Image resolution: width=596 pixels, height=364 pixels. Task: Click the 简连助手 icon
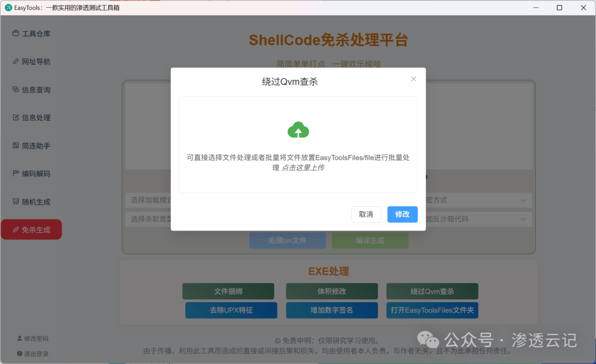point(15,146)
